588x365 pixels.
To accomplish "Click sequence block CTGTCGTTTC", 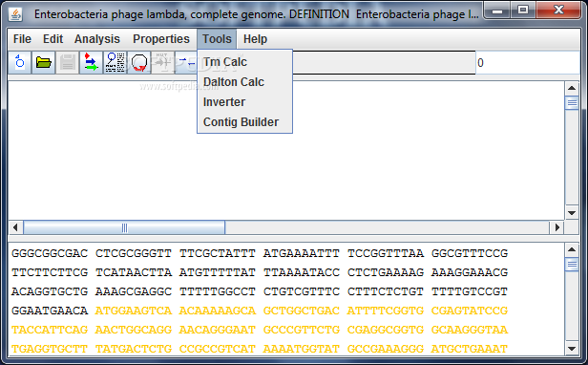I will pyautogui.click(x=302, y=291).
